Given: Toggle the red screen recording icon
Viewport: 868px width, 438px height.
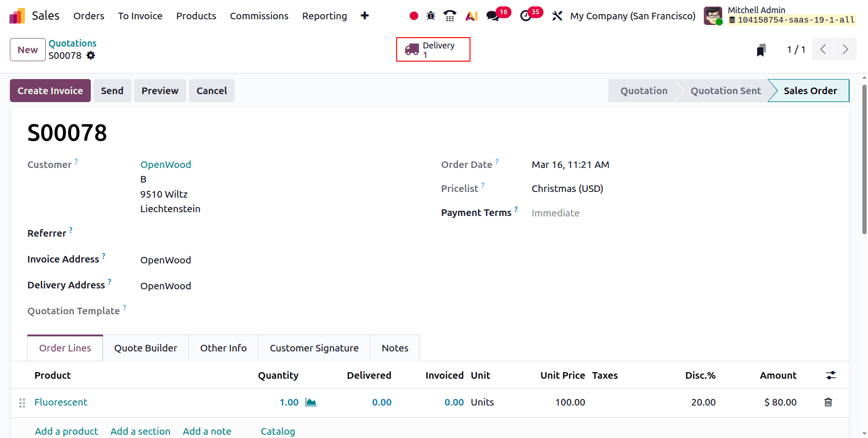Looking at the screenshot, I should tap(413, 16).
